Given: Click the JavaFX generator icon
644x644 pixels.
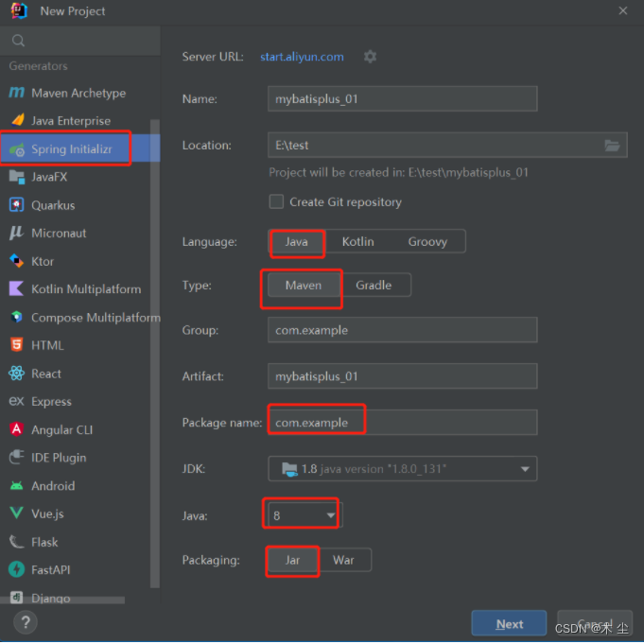Looking at the screenshot, I should coord(17,177).
